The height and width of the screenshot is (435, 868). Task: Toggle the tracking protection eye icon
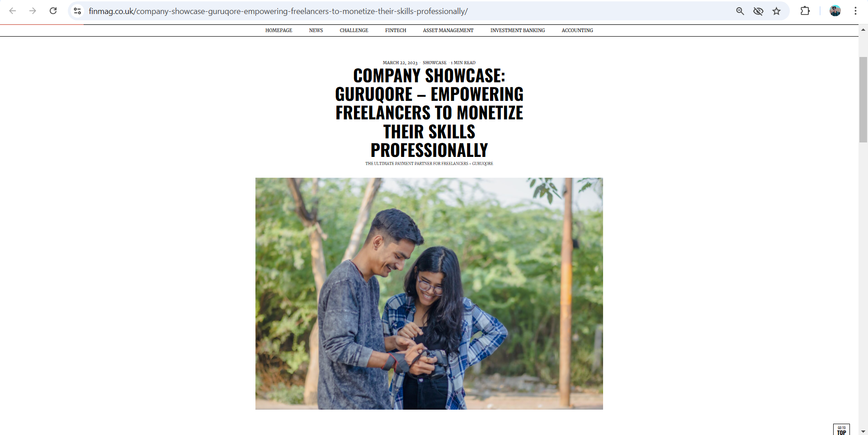tap(758, 11)
